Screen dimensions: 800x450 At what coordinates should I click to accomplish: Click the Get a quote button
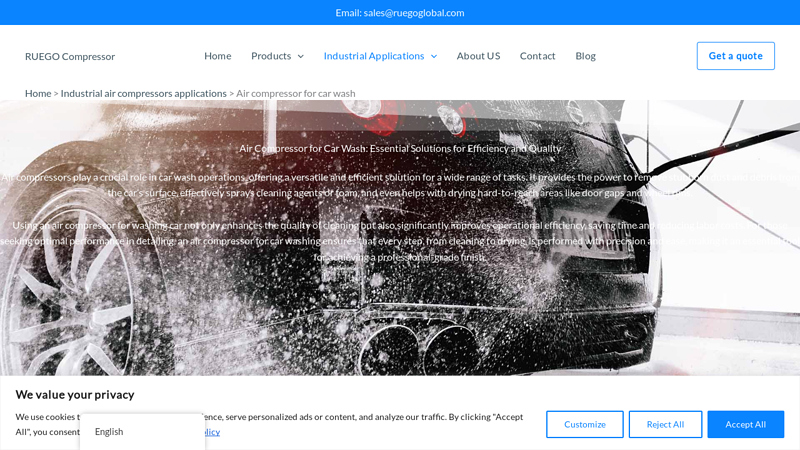pos(735,56)
